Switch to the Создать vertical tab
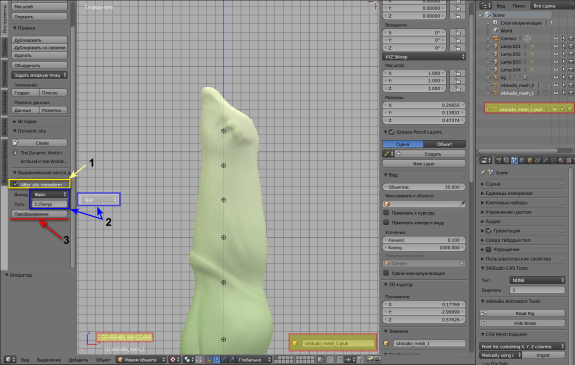This screenshot has height=365, width=575. point(4,48)
